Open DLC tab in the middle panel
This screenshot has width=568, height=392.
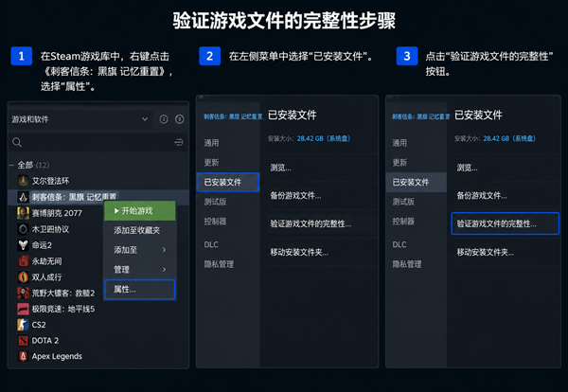click(211, 245)
